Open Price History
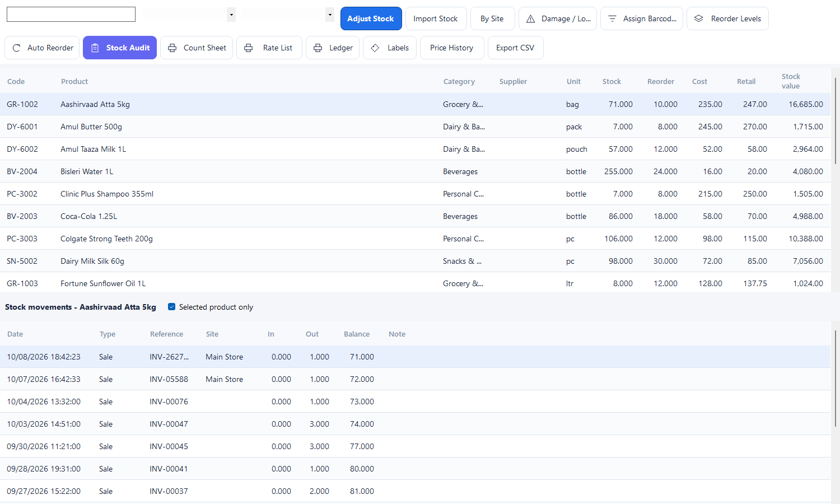Viewport: 840px width, 504px height. pos(452,48)
